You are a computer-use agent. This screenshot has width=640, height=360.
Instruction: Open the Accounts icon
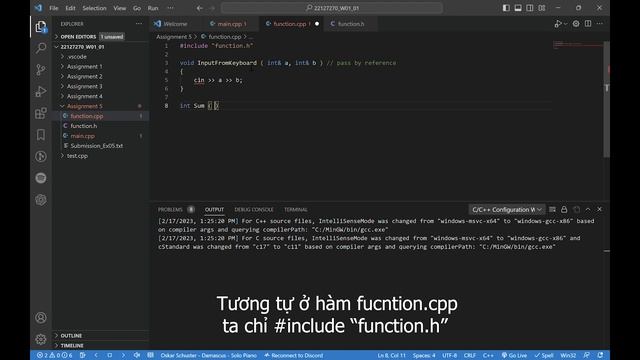tap(41, 318)
